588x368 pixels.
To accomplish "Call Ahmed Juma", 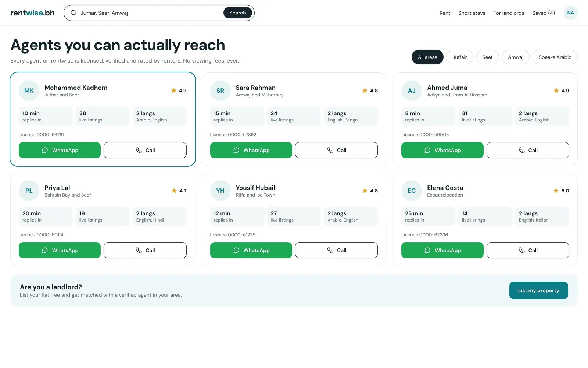I will (528, 150).
